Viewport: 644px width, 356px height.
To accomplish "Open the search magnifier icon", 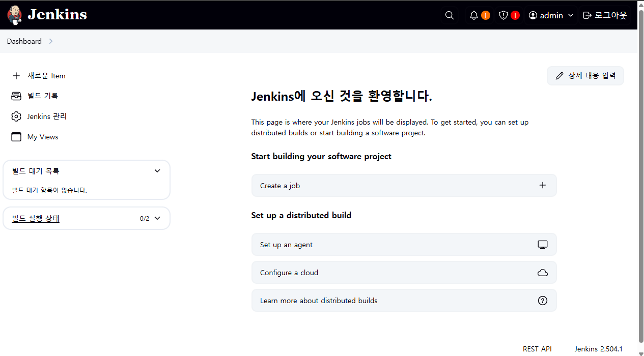I will (x=450, y=15).
